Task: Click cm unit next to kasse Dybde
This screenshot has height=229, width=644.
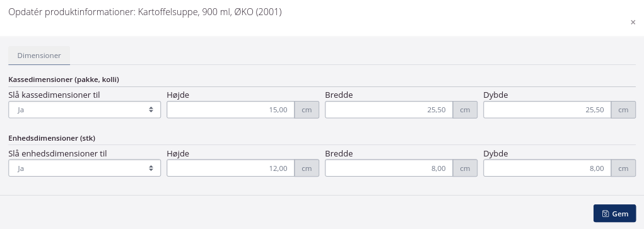Action: [623, 110]
